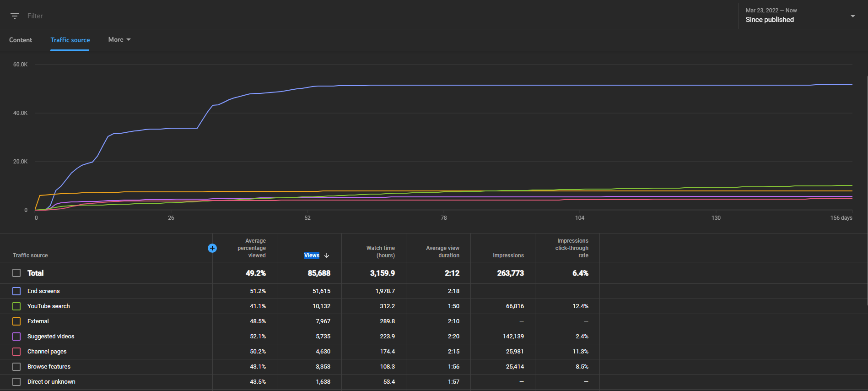Sort by Impressions column header
This screenshot has width=868, height=391.
tap(508, 255)
